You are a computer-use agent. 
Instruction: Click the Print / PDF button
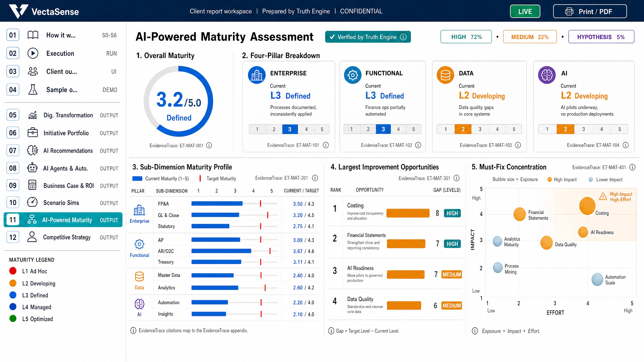click(x=590, y=12)
